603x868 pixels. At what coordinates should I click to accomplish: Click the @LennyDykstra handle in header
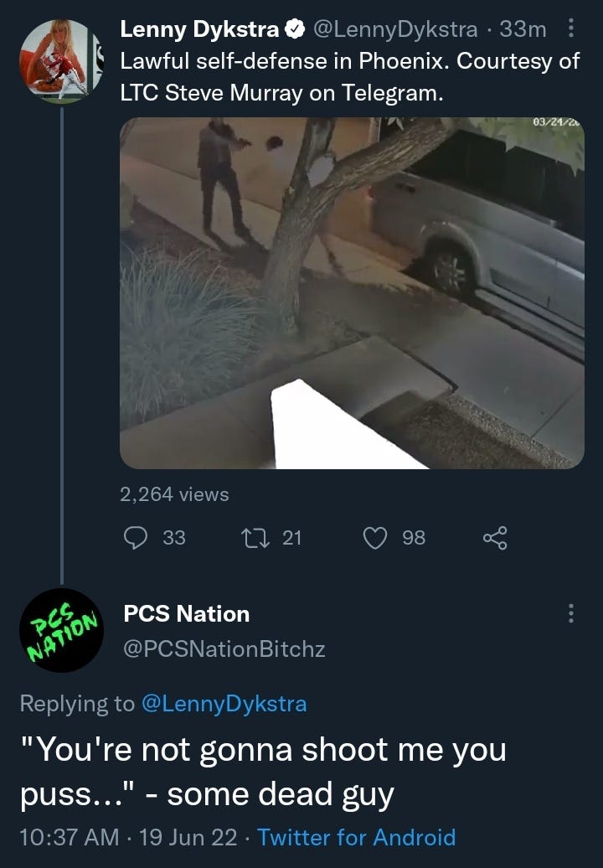tap(395, 28)
